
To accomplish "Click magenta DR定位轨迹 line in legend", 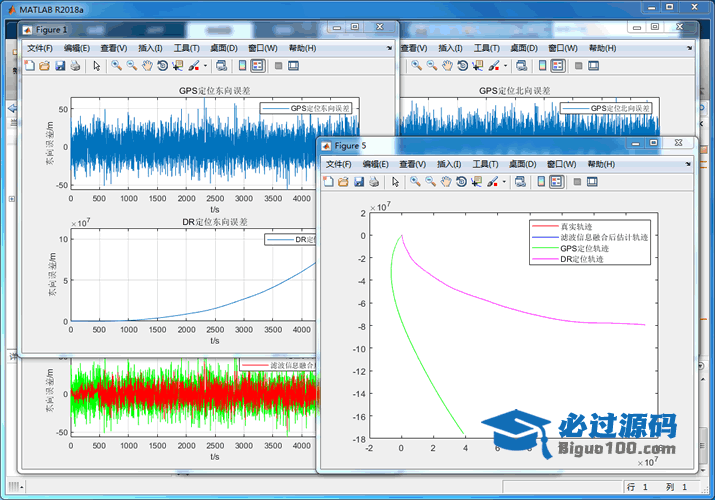I will pyautogui.click(x=544, y=259).
